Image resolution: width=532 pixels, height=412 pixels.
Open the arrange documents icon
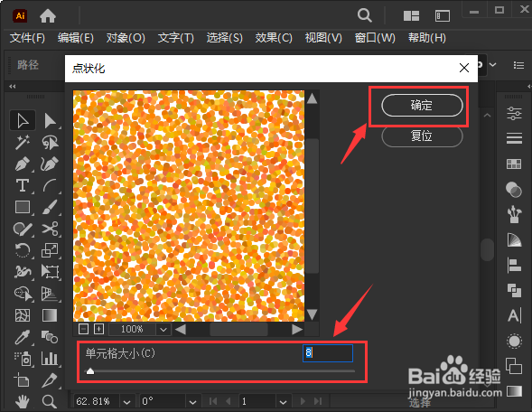click(411, 15)
